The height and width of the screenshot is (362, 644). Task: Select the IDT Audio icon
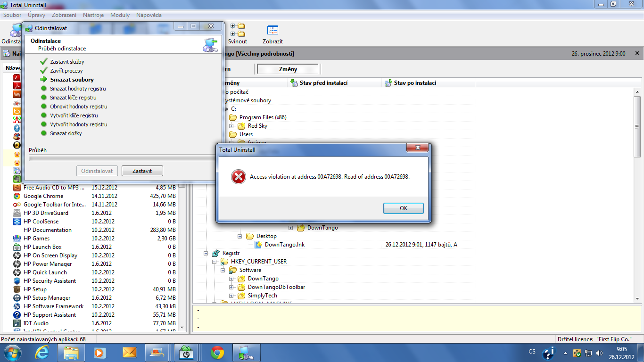[x=17, y=323]
